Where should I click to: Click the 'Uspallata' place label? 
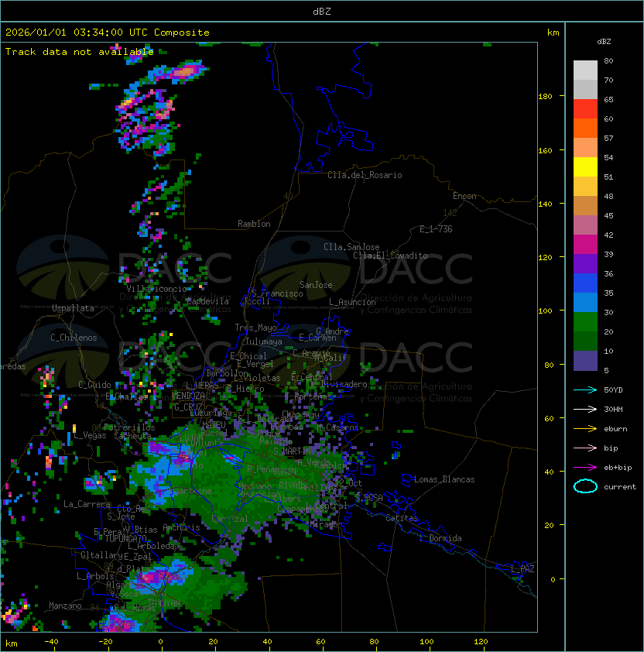(x=73, y=308)
